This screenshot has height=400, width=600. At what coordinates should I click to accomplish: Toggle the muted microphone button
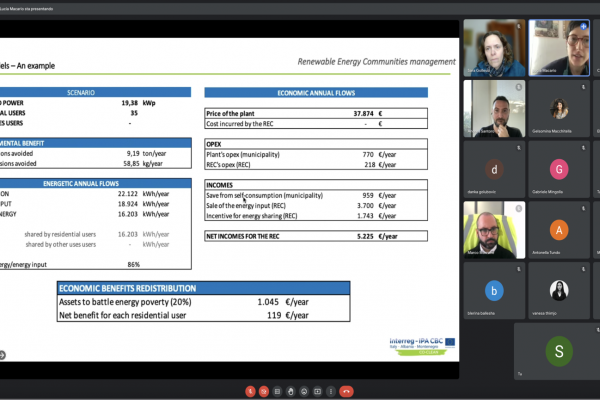point(250,391)
